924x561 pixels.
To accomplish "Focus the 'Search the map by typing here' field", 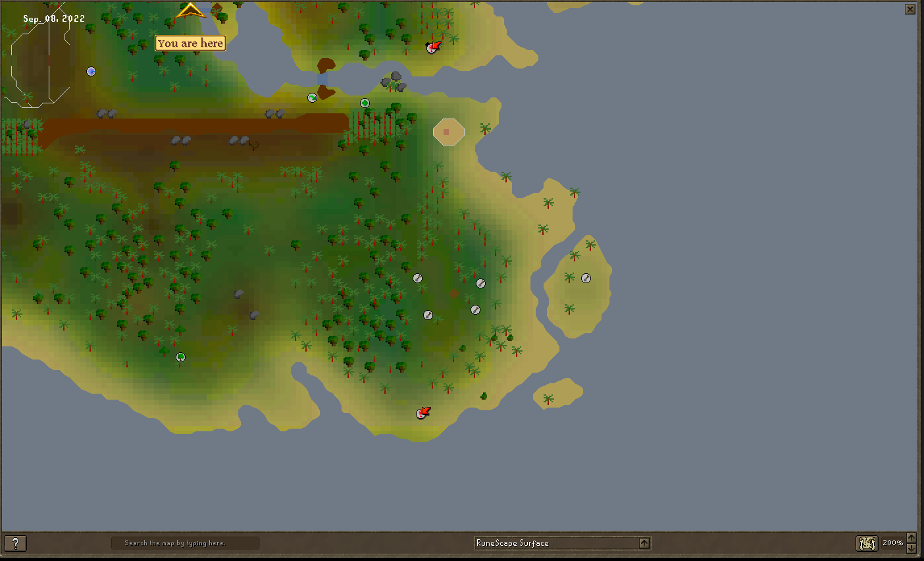I will tap(186, 543).
